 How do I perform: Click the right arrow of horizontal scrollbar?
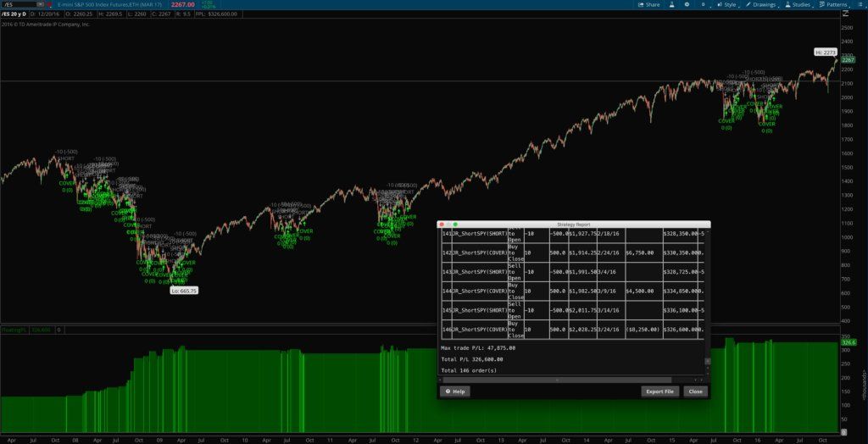(x=701, y=380)
